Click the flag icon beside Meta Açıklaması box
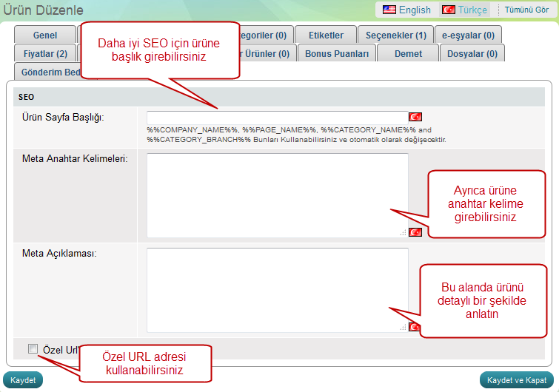559x392 pixels. [x=415, y=327]
